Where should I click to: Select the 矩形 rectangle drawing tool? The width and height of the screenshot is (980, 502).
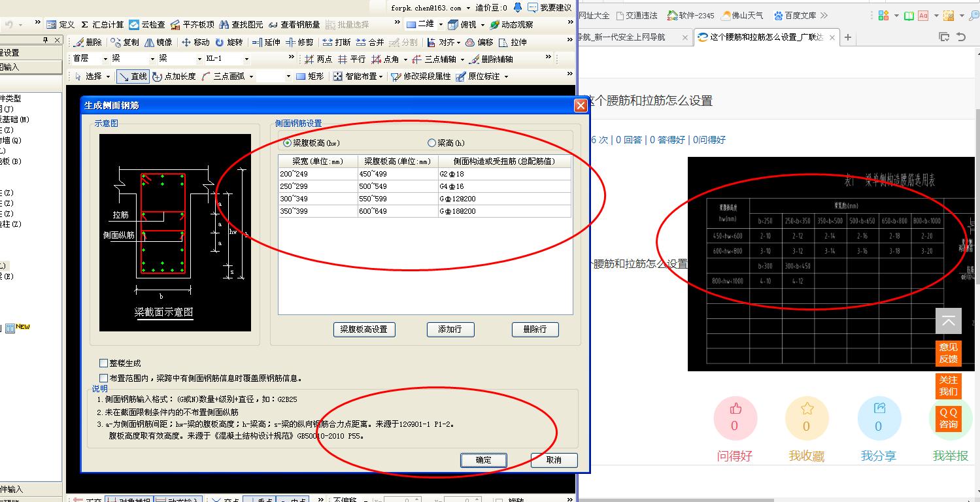point(310,76)
